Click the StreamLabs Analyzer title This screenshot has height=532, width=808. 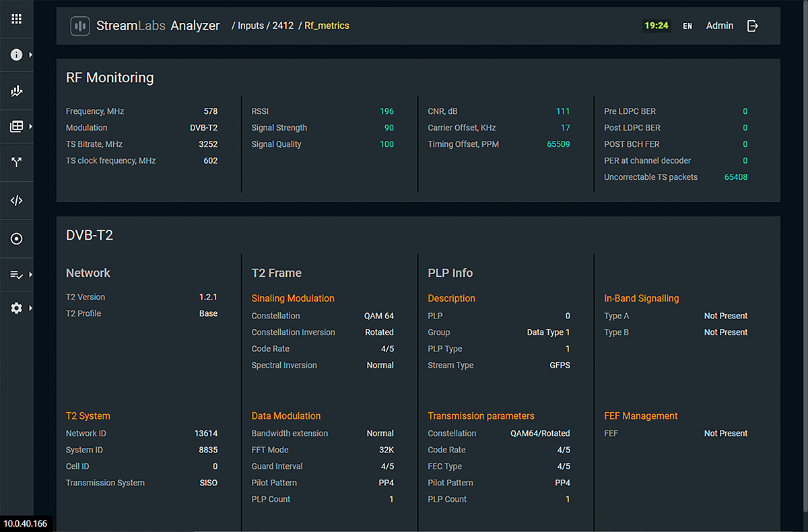pos(158,26)
